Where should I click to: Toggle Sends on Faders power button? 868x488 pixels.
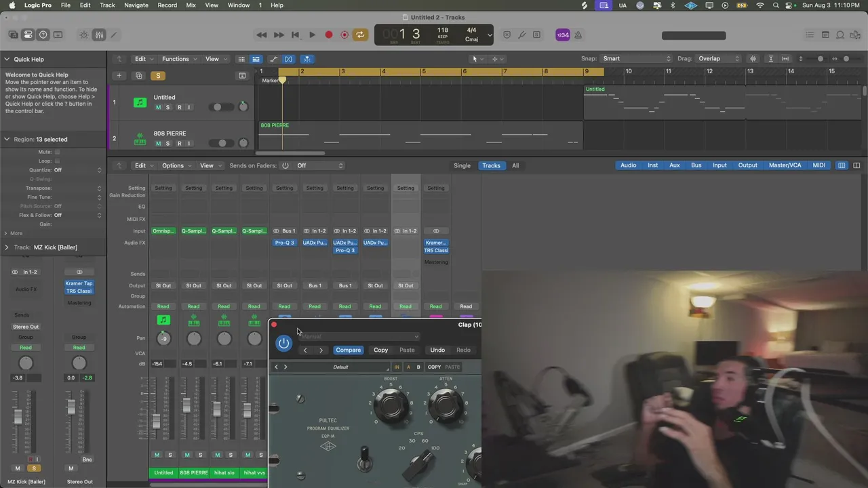point(285,165)
